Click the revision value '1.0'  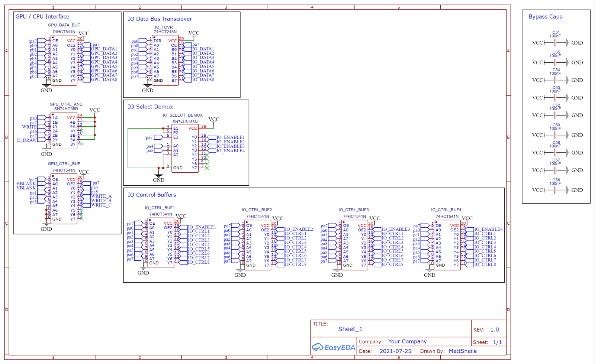[x=494, y=329]
